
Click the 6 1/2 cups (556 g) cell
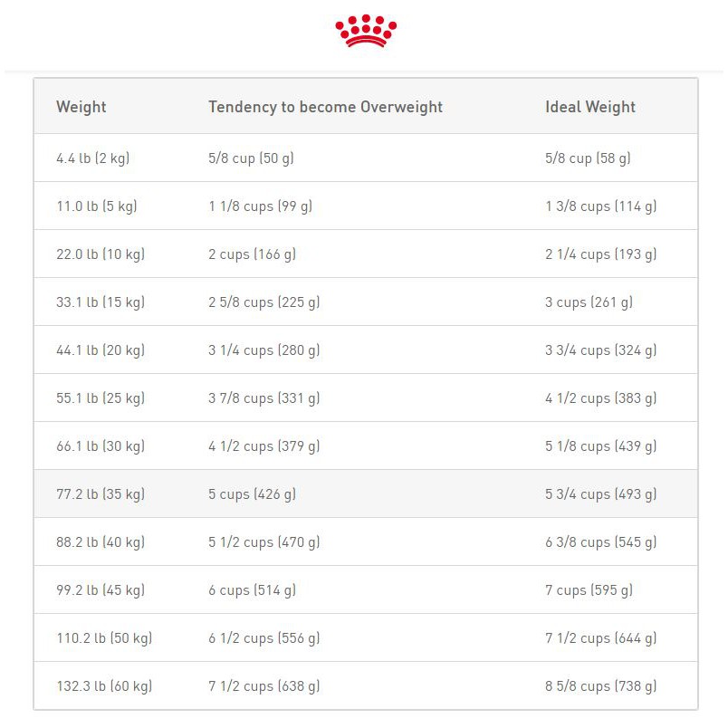(263, 638)
